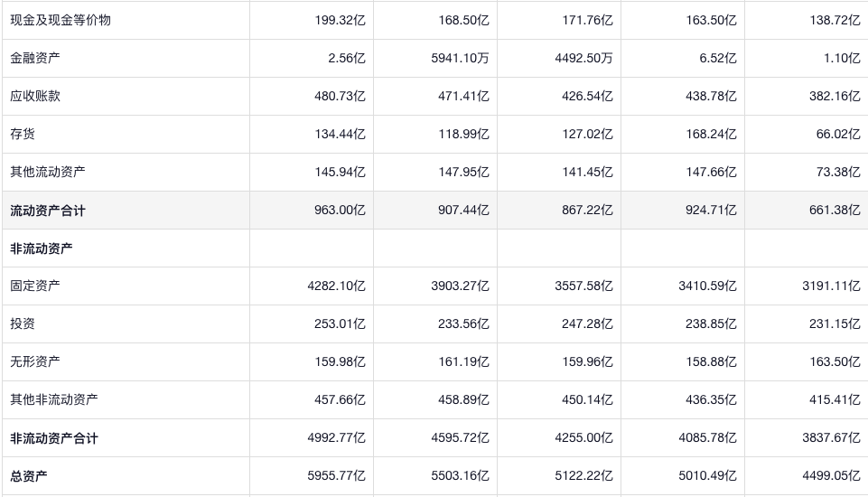This screenshot has width=868, height=497.
Task: Click the 其他非流动资产 row label
Action: click(54, 399)
